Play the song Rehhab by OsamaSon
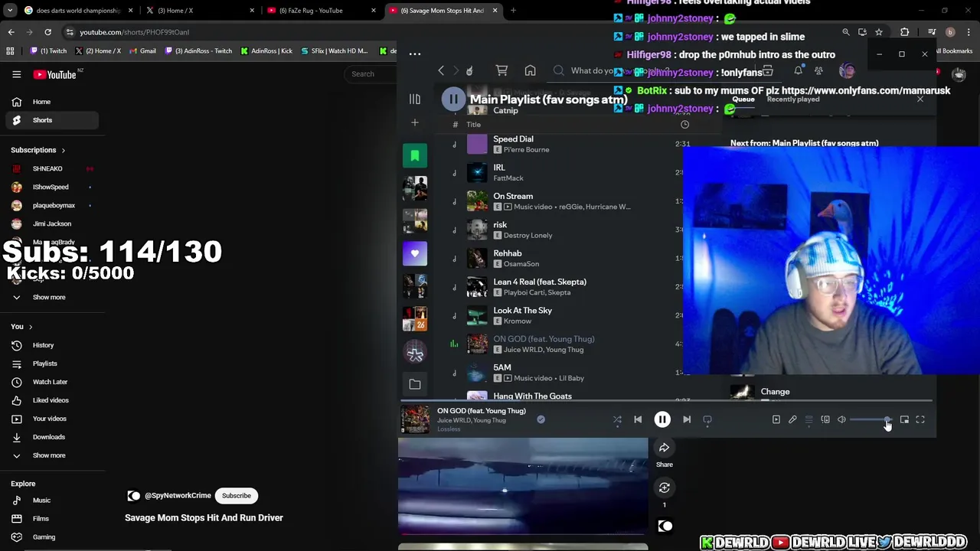 pyautogui.click(x=507, y=253)
